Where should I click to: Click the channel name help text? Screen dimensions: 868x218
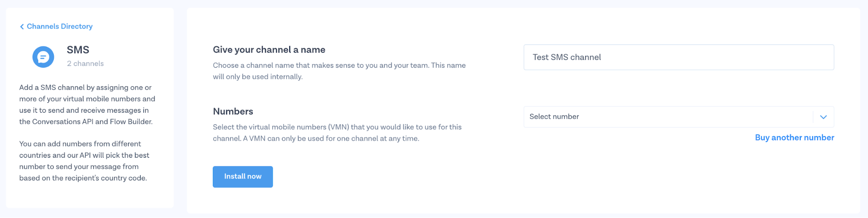coord(339,71)
